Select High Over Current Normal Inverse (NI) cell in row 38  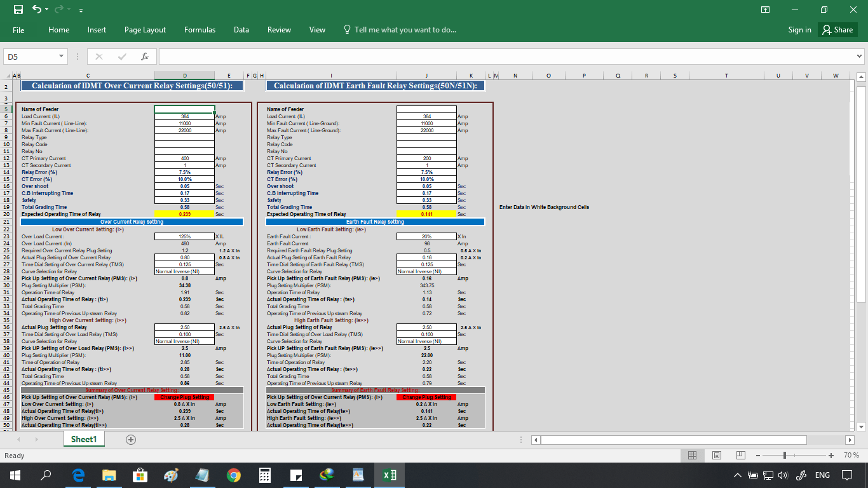coord(184,341)
